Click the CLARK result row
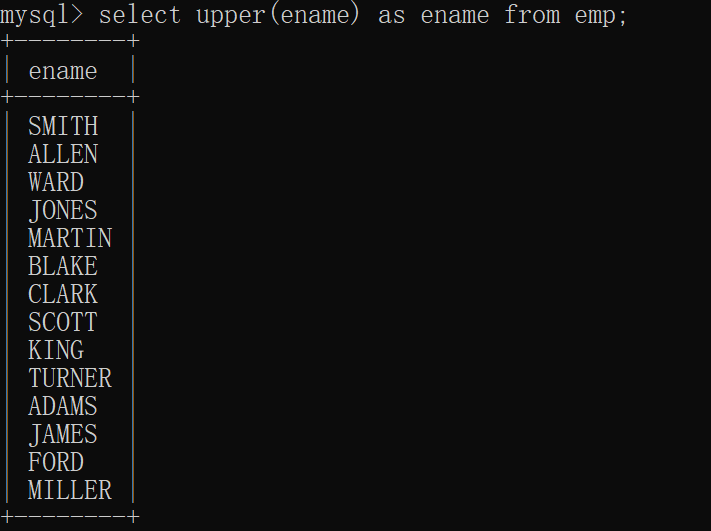This screenshot has width=711, height=531. [63, 294]
